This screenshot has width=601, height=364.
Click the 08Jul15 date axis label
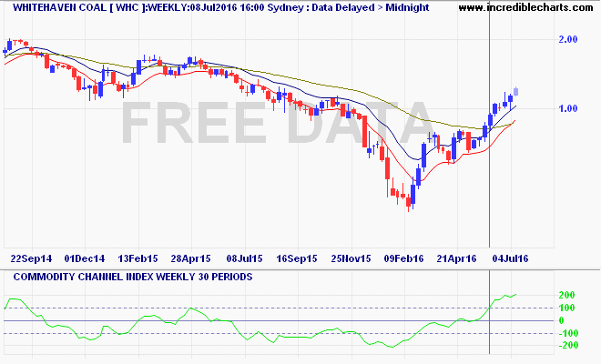(x=244, y=258)
